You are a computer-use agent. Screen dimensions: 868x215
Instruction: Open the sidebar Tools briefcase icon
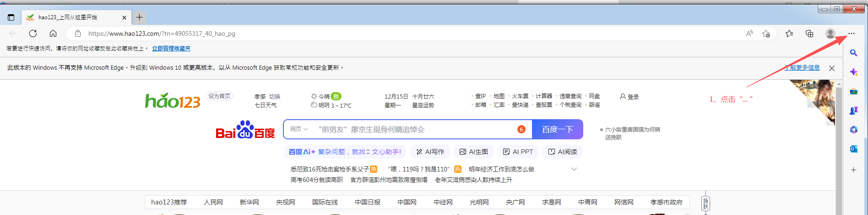853,91
